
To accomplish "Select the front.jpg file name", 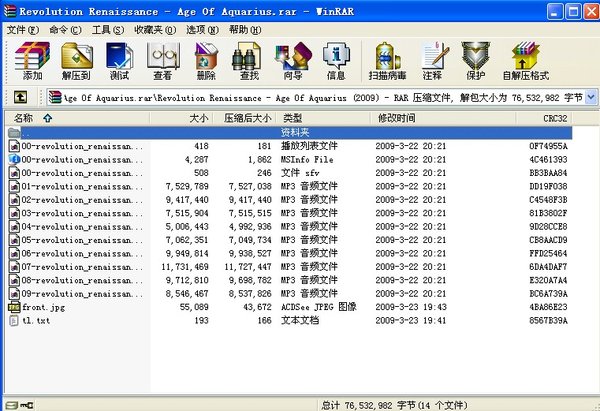I will [43, 307].
